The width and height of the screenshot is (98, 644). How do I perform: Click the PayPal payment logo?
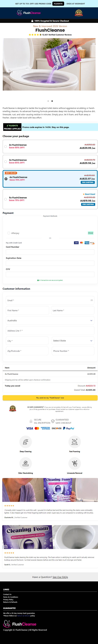[x=68, y=428]
